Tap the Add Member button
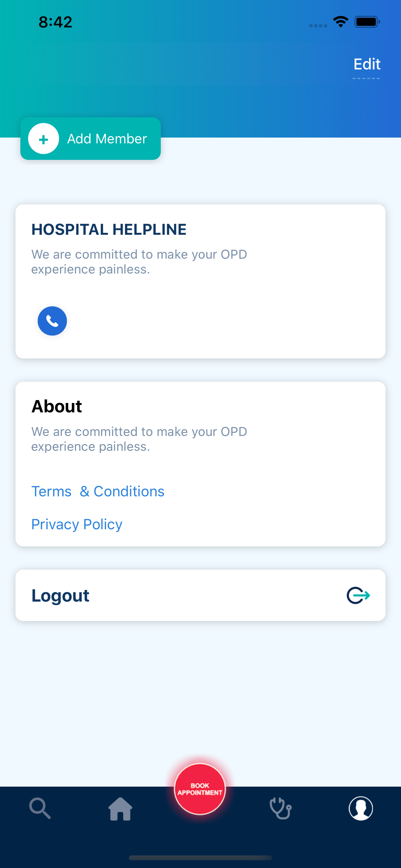Image resolution: width=401 pixels, height=868 pixels. [x=91, y=139]
